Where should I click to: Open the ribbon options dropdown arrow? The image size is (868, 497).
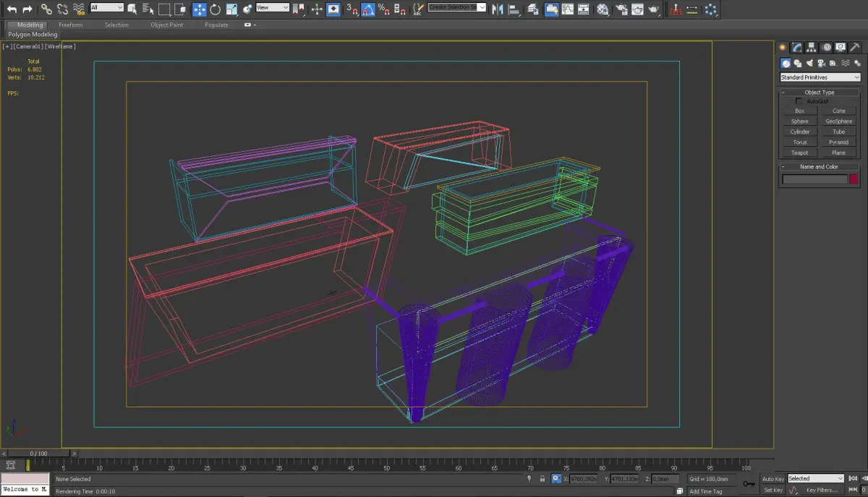tap(255, 25)
